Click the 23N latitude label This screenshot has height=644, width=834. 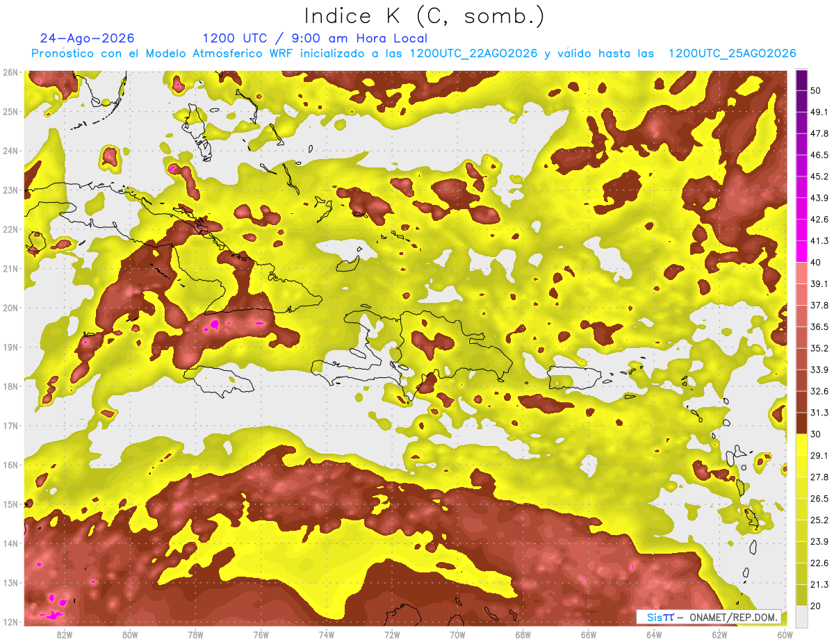point(10,190)
